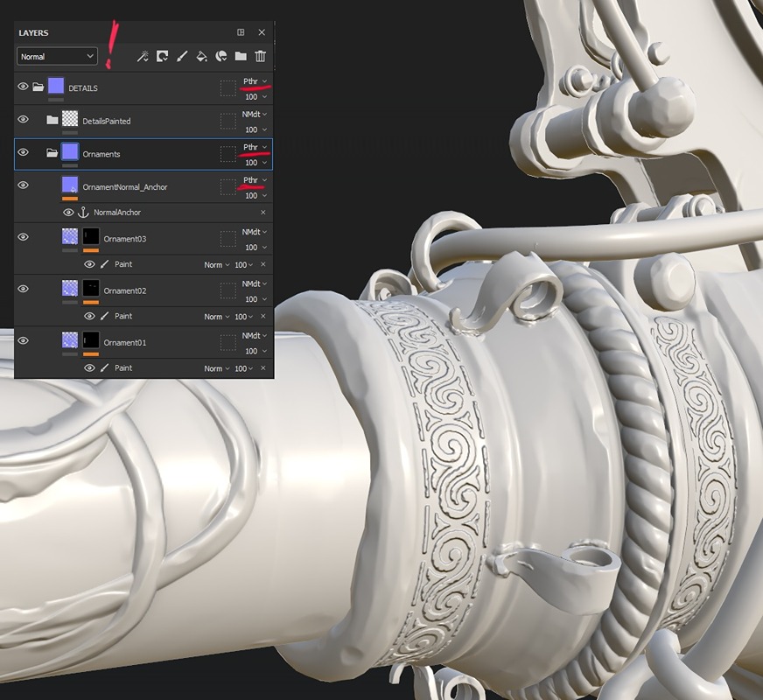The image size is (763, 700).
Task: Toggle Ornament02 Paint effect visibility
Action: 89,316
